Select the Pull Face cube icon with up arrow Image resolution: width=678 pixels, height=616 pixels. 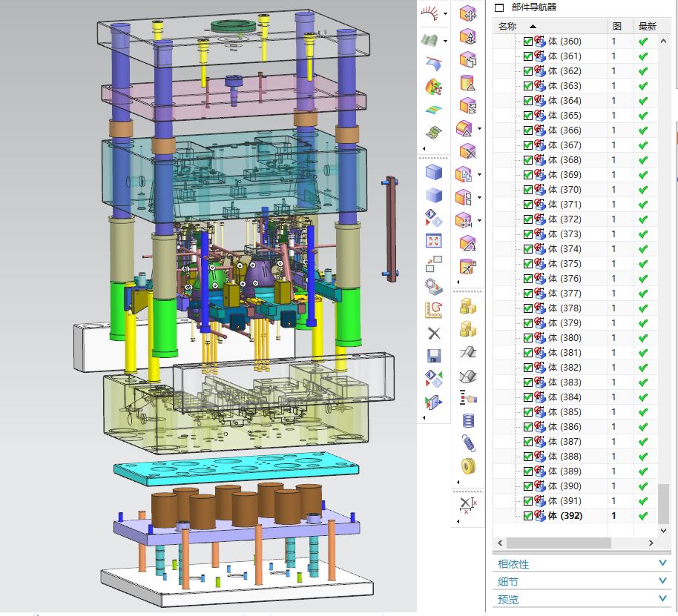468,37
